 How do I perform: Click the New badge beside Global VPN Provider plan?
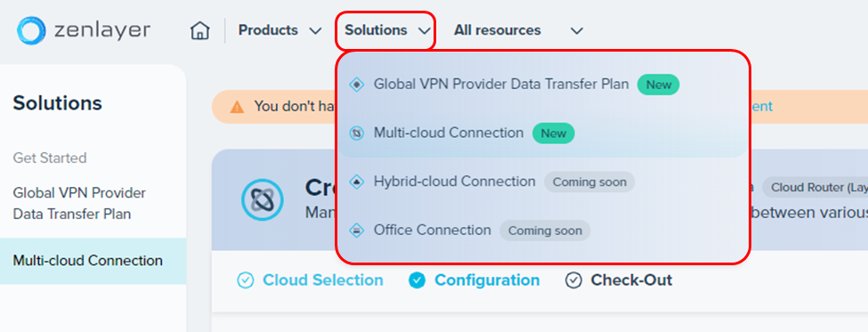point(658,85)
